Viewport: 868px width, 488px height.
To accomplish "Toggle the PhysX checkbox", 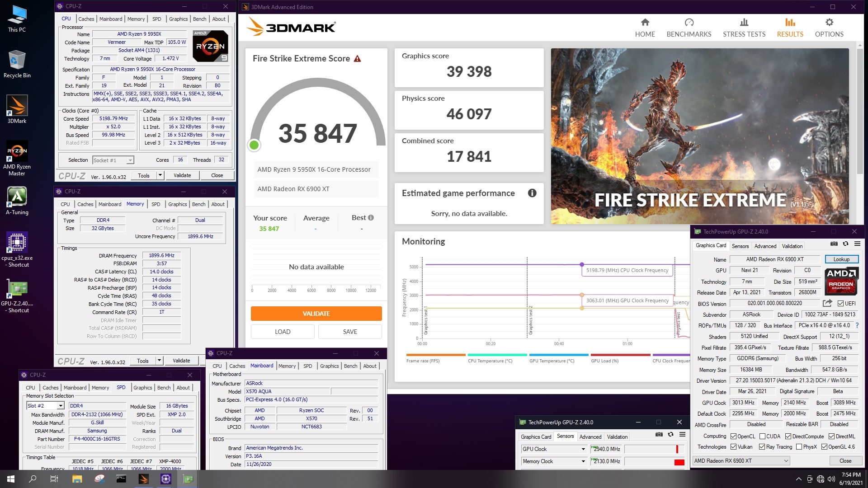I will click(x=799, y=447).
